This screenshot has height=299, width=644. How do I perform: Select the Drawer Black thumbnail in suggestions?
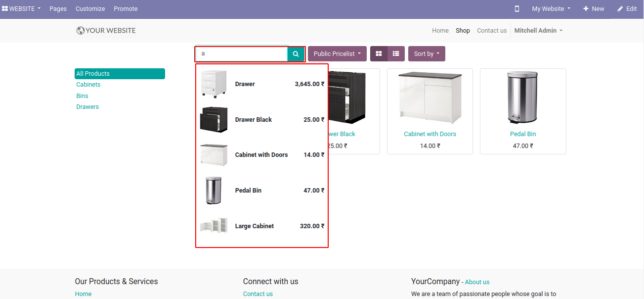point(214,119)
